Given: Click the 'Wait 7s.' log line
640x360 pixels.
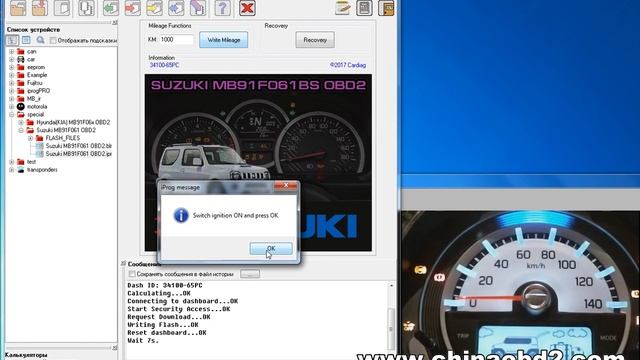Looking at the screenshot, I should [143, 340].
